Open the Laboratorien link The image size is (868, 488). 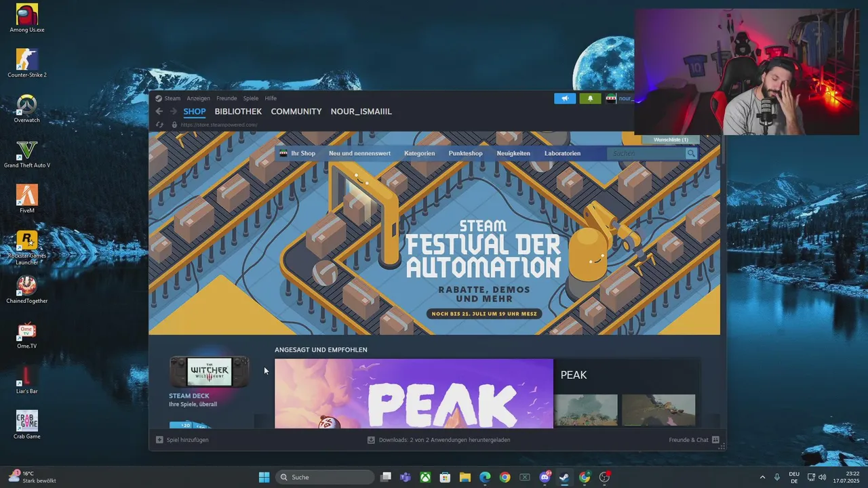point(562,153)
